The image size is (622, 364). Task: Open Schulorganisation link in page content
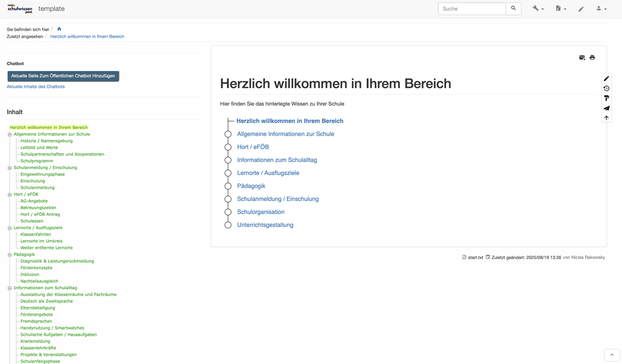coord(260,212)
